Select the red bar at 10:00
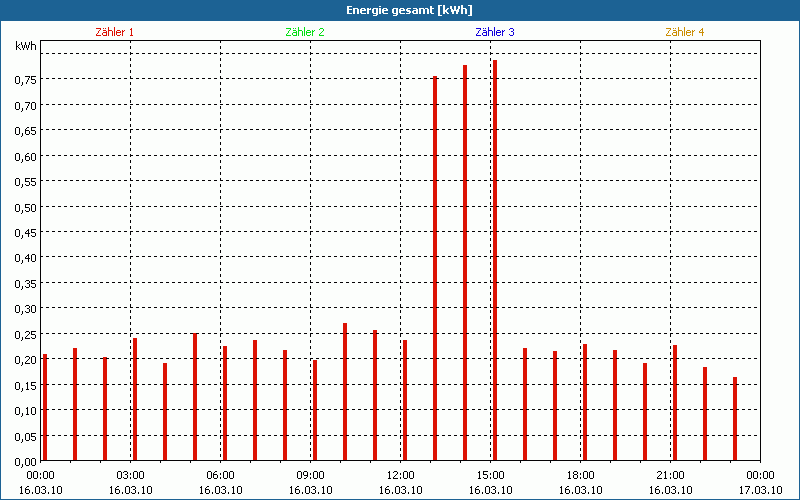800x500 pixels. (345, 392)
